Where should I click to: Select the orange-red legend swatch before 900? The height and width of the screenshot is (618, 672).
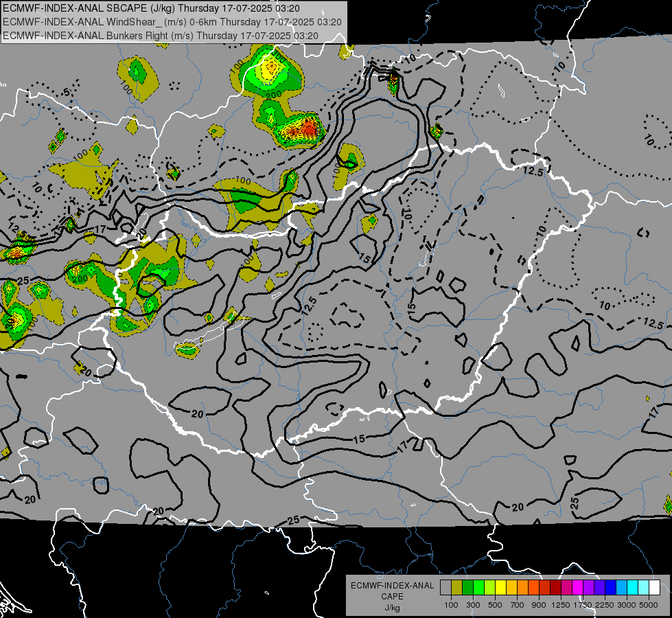(x=533, y=588)
